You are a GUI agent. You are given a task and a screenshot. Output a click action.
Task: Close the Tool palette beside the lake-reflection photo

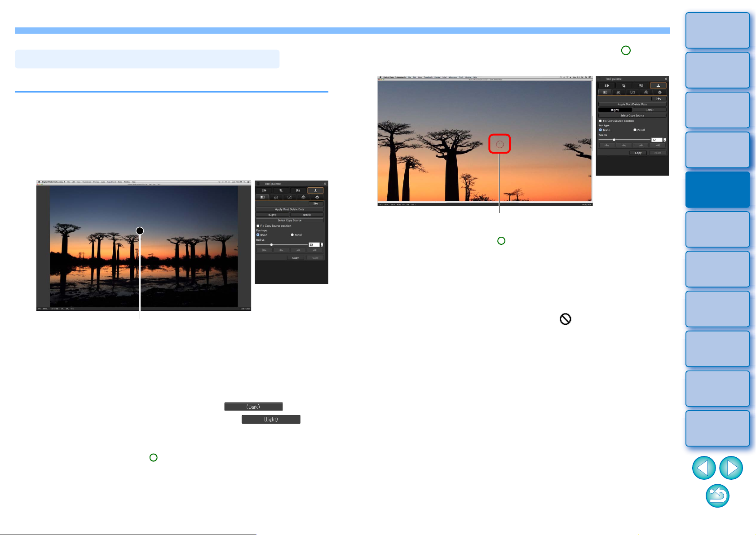[x=325, y=184]
